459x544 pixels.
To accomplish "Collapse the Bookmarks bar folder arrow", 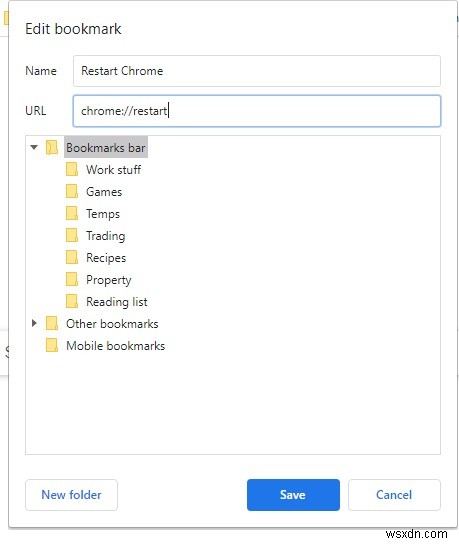I will 34,147.
